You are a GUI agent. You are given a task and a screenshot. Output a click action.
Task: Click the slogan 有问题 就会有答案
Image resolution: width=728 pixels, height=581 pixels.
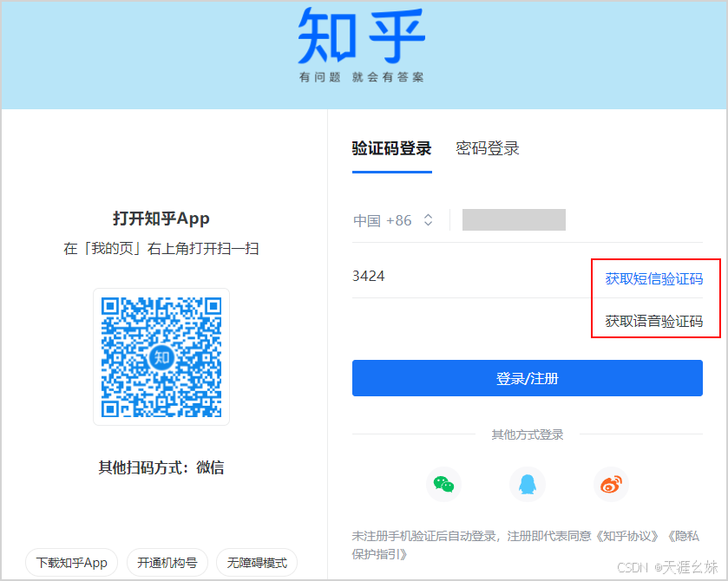point(361,77)
